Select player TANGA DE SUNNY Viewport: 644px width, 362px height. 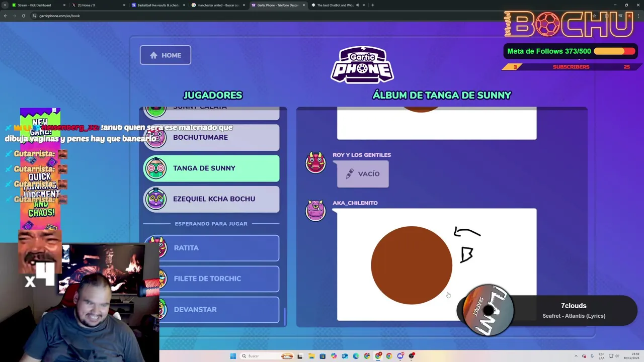(211, 168)
